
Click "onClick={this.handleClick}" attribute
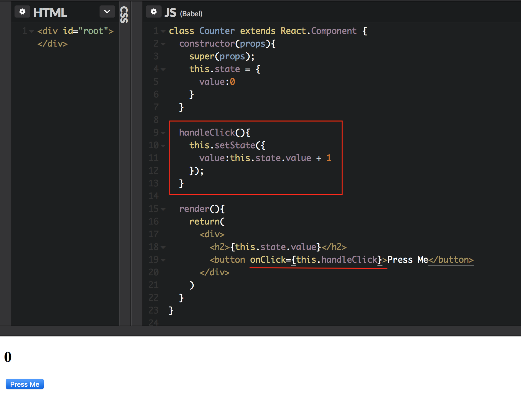coord(316,260)
